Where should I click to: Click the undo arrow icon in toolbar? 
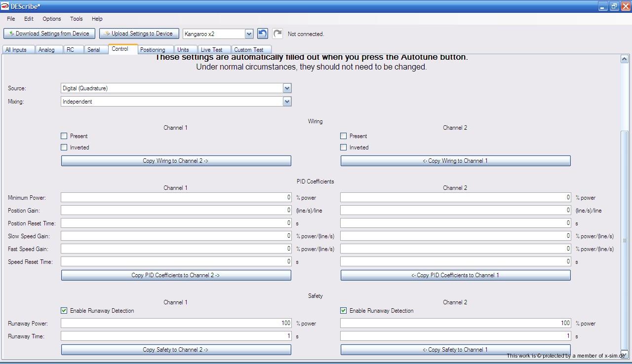pos(263,34)
